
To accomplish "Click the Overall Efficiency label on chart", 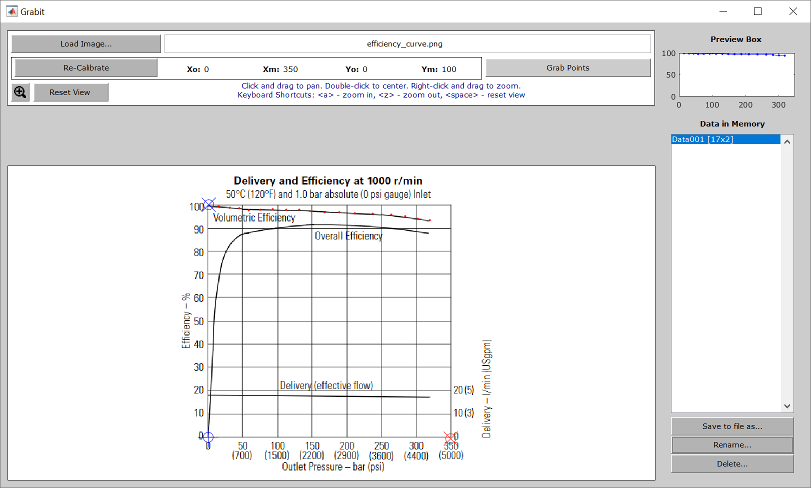I will pos(349,236).
